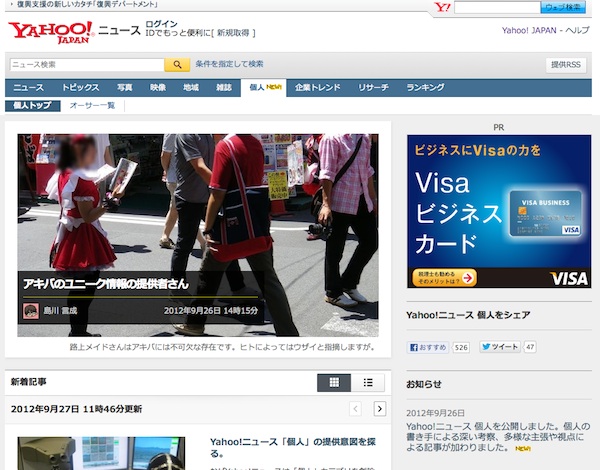
Task: Click 条件を指定して検索 link
Action: pos(229,64)
